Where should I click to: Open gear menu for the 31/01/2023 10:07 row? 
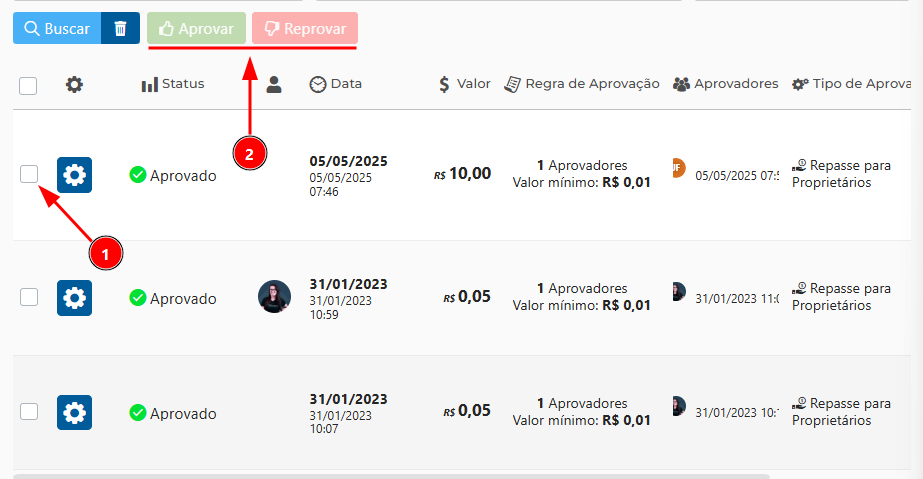pyautogui.click(x=74, y=412)
